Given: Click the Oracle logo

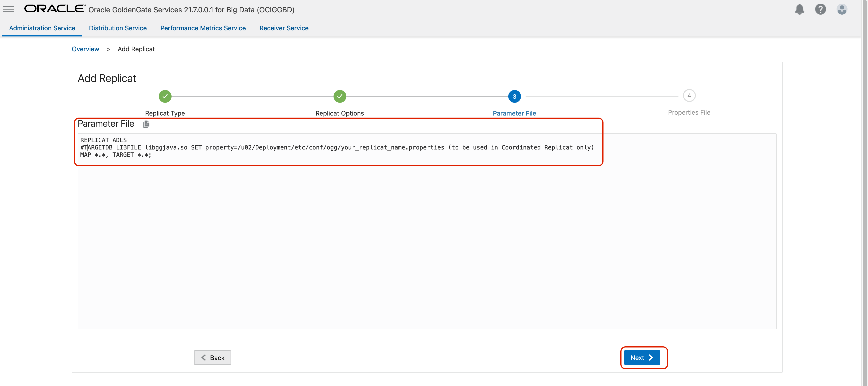Looking at the screenshot, I should (x=55, y=9).
